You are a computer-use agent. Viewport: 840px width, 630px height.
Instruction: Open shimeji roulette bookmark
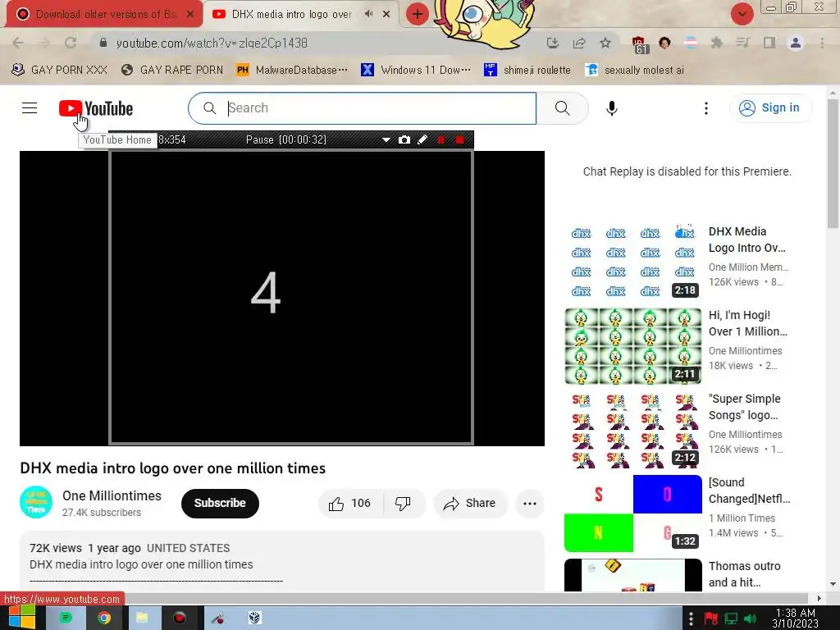527,70
